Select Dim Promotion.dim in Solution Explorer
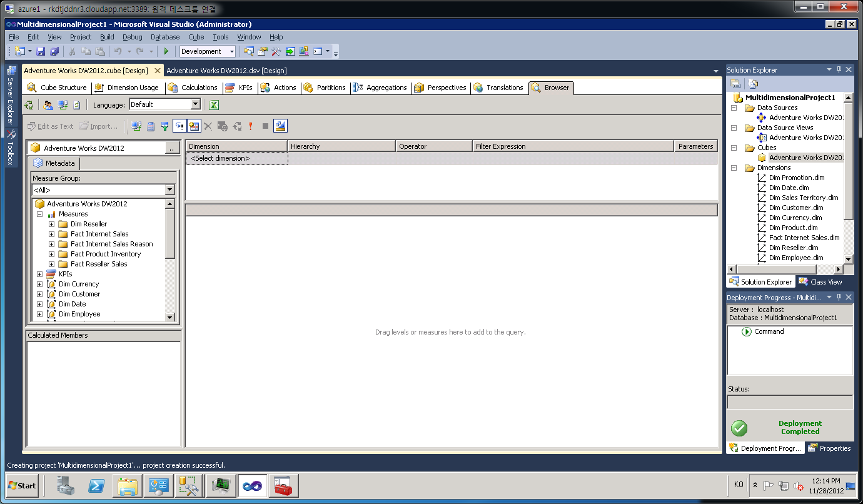863x504 pixels. click(797, 178)
